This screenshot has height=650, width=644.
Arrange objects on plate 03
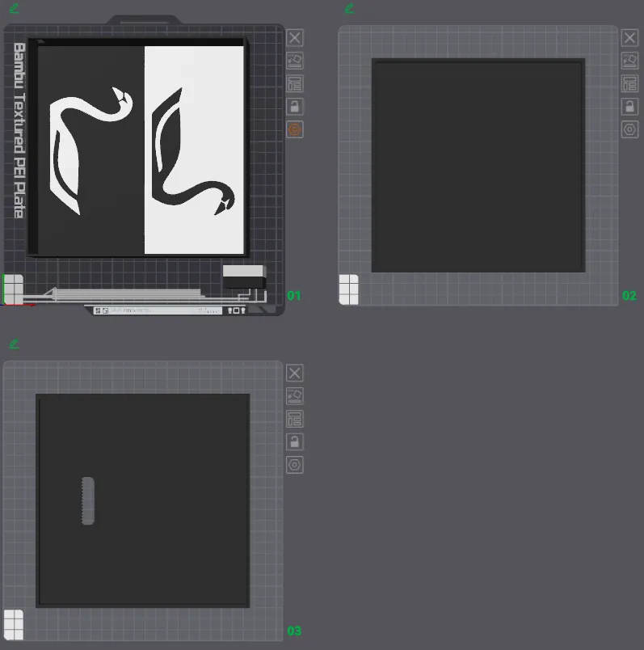pyautogui.click(x=295, y=419)
